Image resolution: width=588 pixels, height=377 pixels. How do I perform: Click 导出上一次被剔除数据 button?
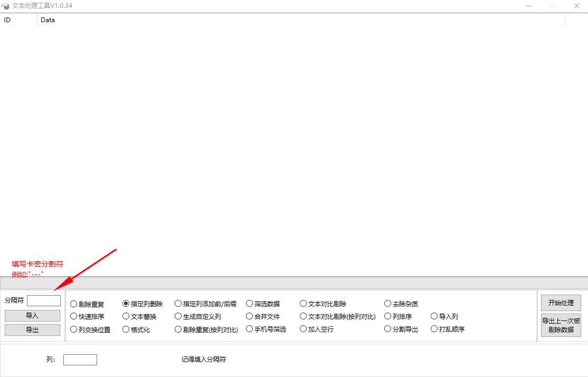[x=561, y=325]
